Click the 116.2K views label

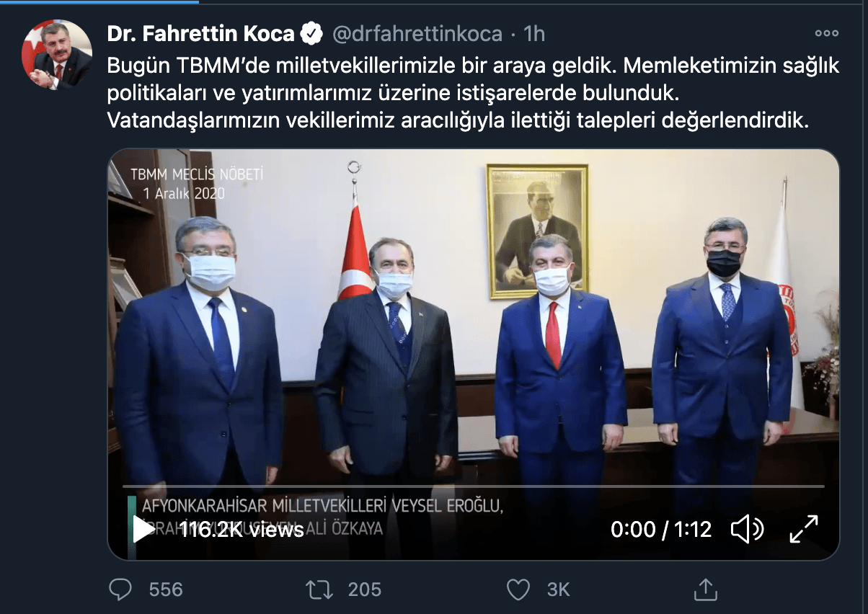[x=242, y=530]
